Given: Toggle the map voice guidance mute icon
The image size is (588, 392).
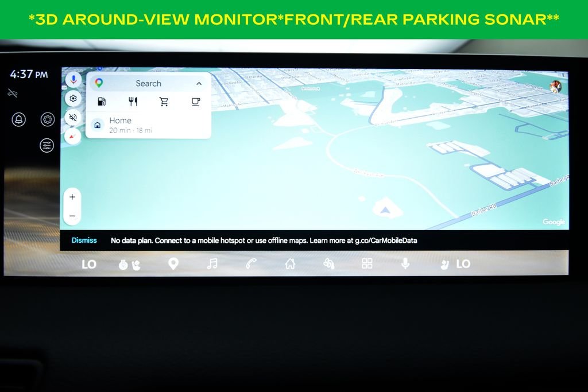Looking at the screenshot, I should coord(73,118).
